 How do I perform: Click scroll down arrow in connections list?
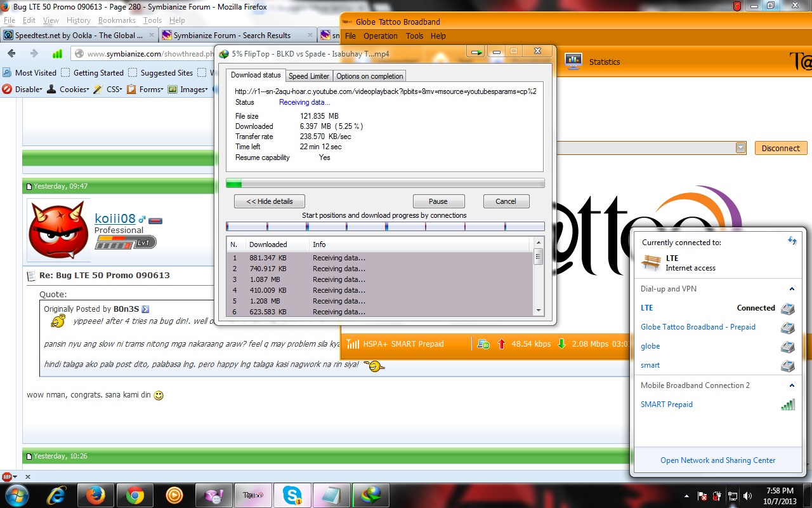(539, 311)
